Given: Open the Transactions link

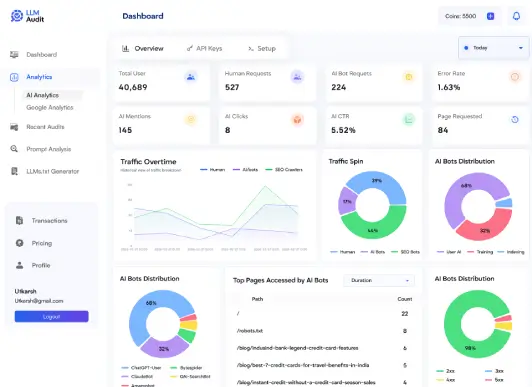Looking at the screenshot, I should 50,220.
